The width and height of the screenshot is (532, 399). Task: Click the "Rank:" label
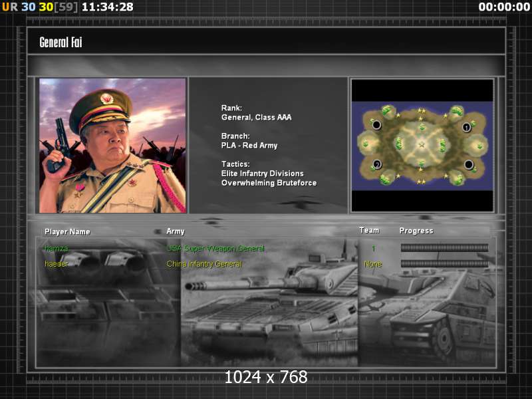231,108
